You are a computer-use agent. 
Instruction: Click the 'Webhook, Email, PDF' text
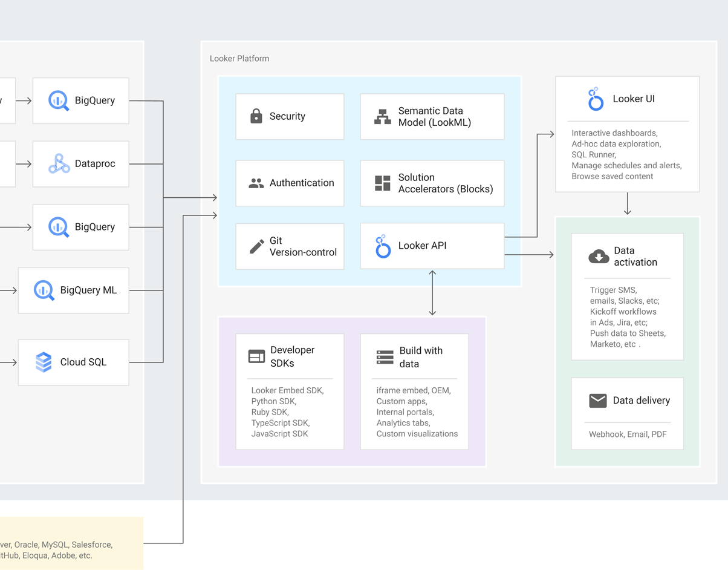tap(628, 434)
